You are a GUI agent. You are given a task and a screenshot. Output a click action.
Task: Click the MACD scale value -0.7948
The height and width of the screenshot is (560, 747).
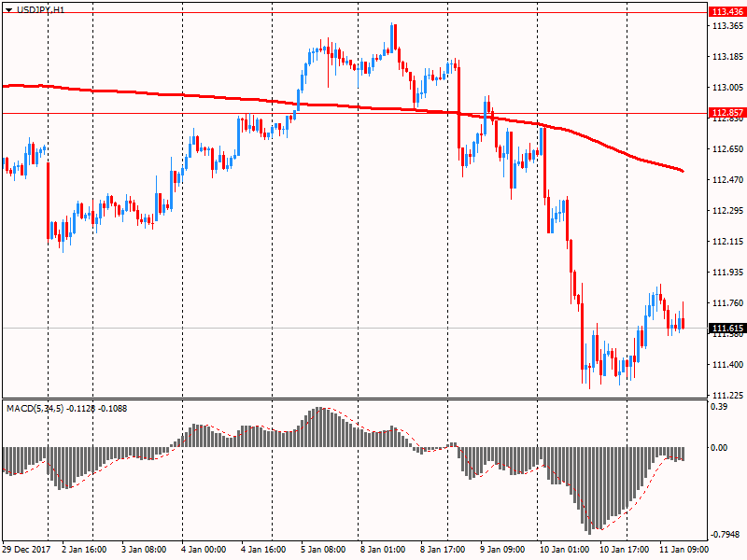point(725,534)
